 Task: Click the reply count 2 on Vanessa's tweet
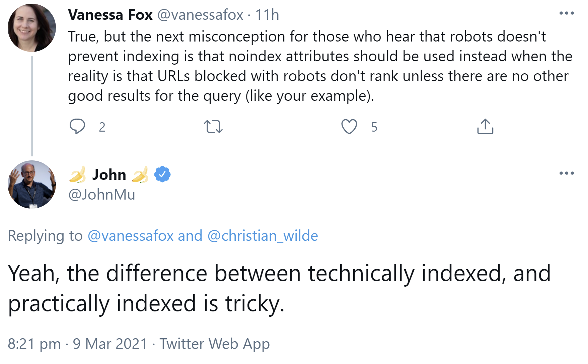[x=102, y=127]
